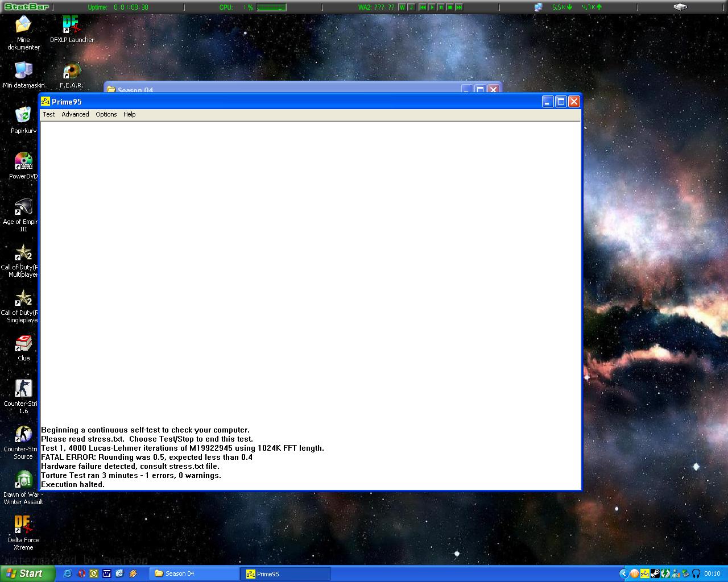Launch Word from quick launch

point(106,573)
